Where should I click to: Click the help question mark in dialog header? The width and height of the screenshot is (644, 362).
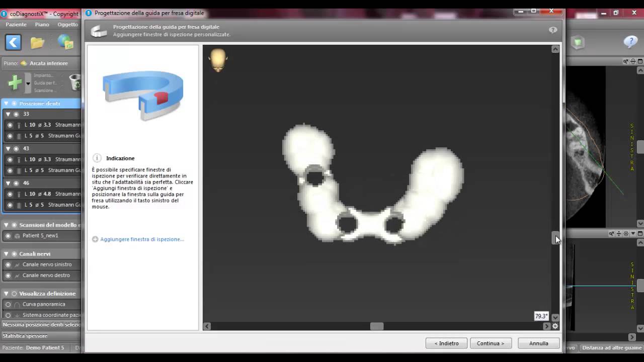(x=553, y=30)
